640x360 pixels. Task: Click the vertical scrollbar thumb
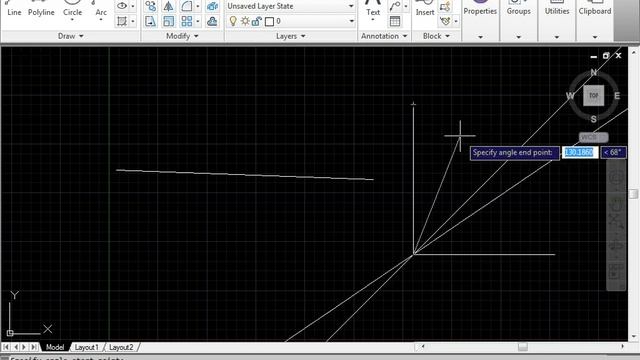click(633, 194)
